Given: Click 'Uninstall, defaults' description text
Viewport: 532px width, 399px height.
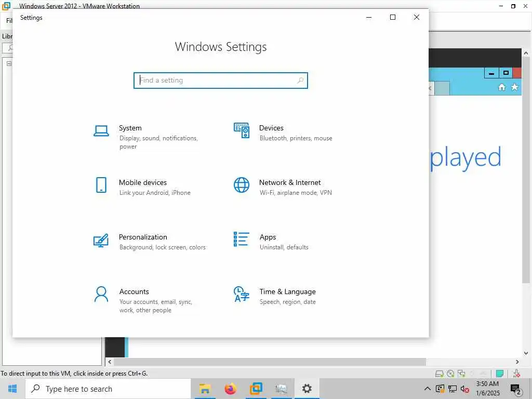Looking at the screenshot, I should click(284, 247).
